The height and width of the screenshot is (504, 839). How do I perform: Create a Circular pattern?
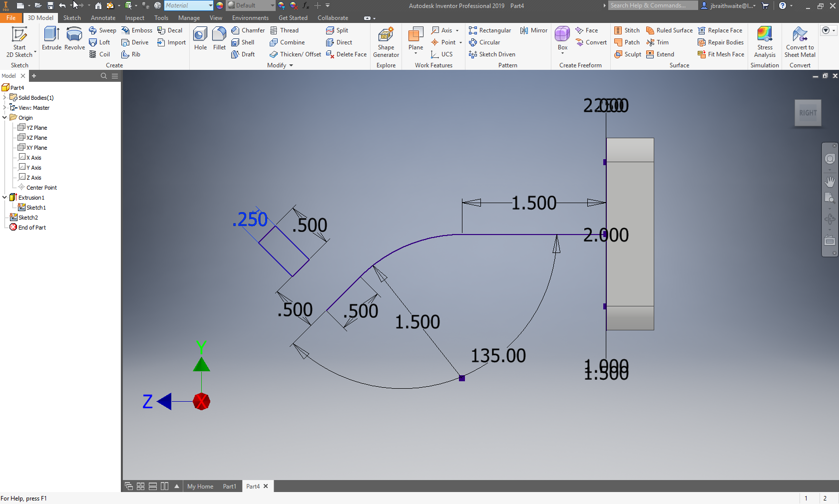(x=484, y=42)
